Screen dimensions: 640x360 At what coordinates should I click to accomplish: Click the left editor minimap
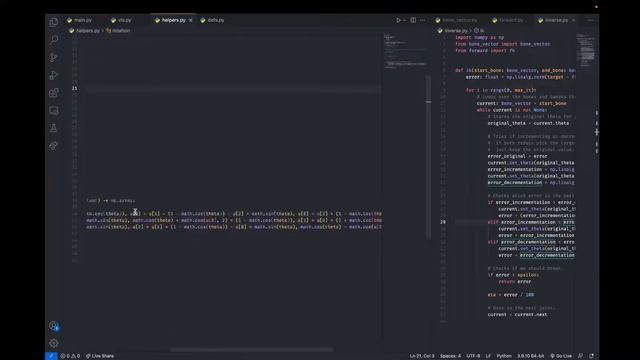pos(405,51)
